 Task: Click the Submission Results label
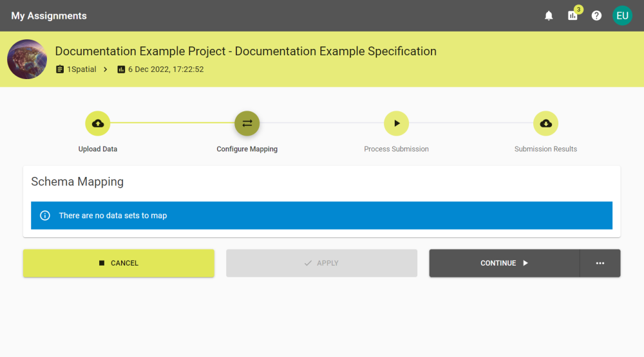545,149
